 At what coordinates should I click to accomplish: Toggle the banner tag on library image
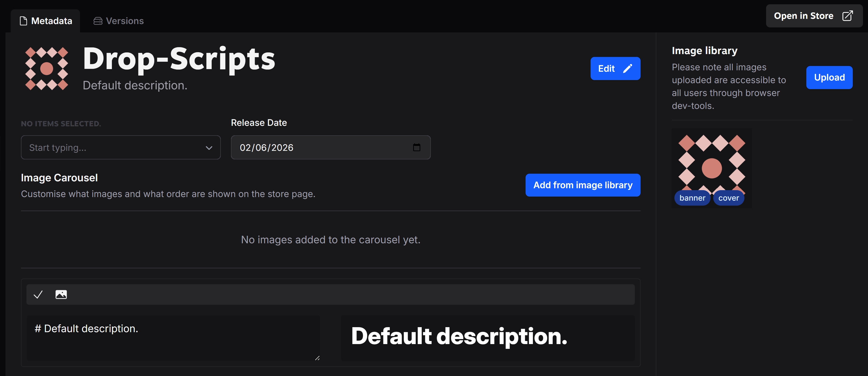[692, 198]
